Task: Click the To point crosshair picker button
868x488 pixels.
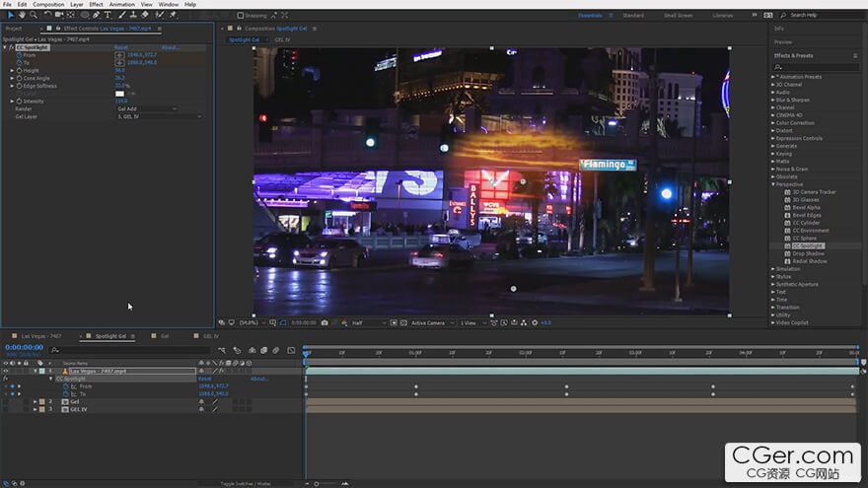Action: tap(119, 62)
